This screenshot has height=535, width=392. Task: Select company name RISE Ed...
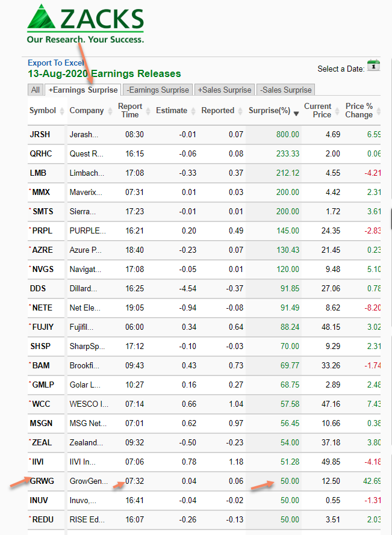coord(87,519)
